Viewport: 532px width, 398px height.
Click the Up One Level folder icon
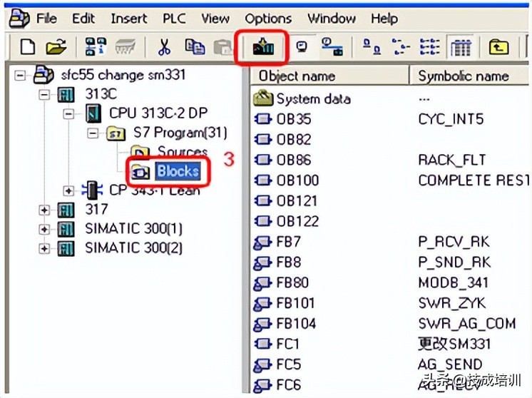[x=498, y=47]
